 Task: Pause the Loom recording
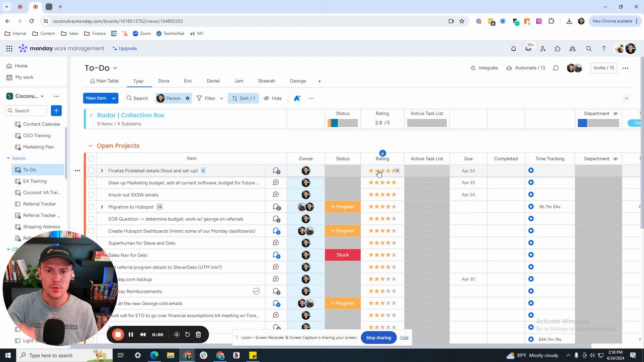[131, 334]
